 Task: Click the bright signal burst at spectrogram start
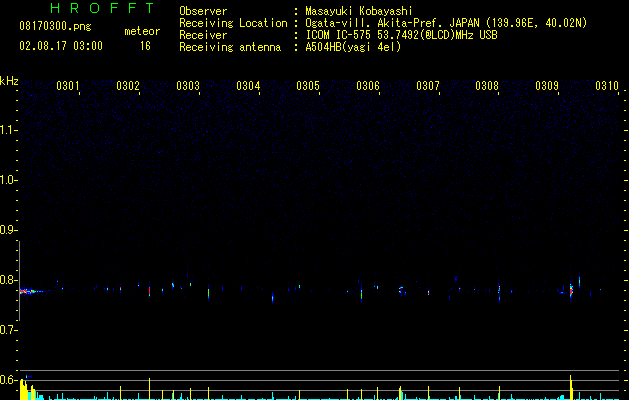coord(30,291)
